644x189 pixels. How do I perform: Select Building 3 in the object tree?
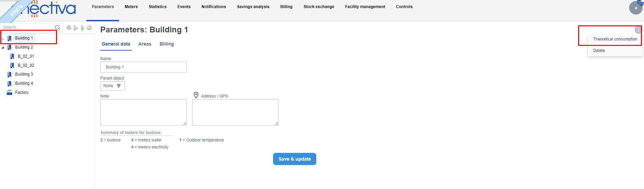24,74
